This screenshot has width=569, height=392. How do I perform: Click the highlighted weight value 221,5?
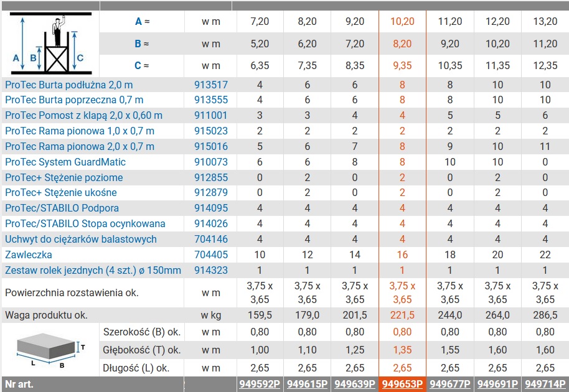tap(402, 315)
